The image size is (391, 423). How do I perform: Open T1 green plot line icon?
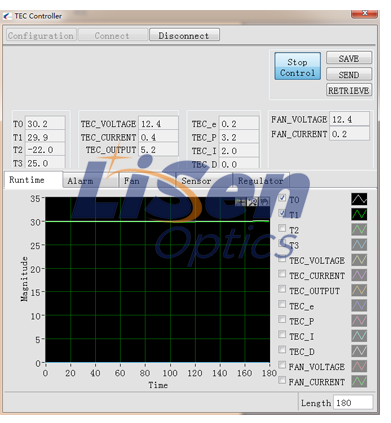(x=359, y=214)
